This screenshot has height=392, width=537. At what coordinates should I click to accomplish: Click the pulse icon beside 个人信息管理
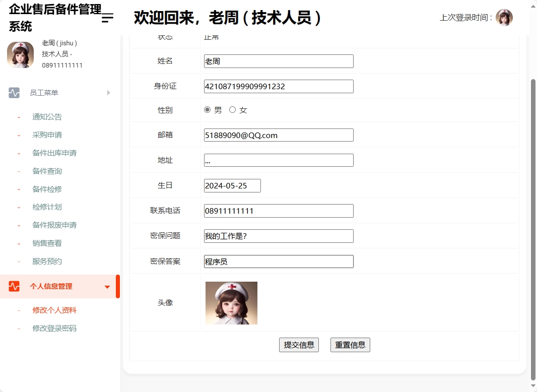coord(14,286)
